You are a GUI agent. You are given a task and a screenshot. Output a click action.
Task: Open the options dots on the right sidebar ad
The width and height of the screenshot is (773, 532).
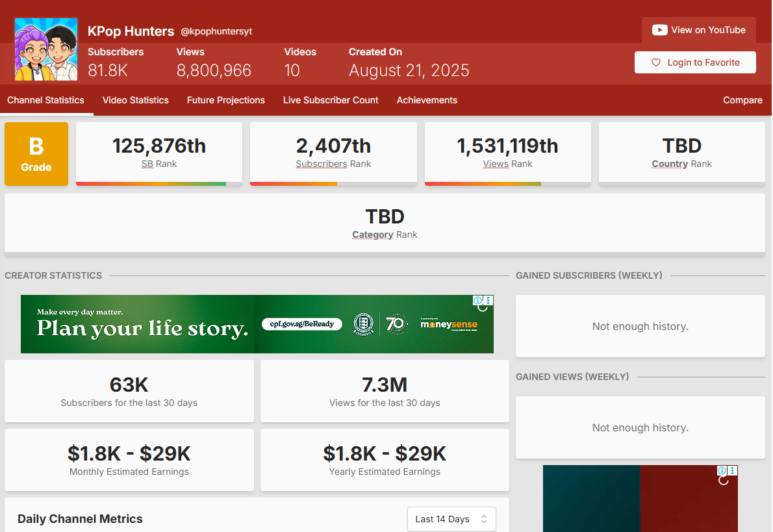click(733, 470)
